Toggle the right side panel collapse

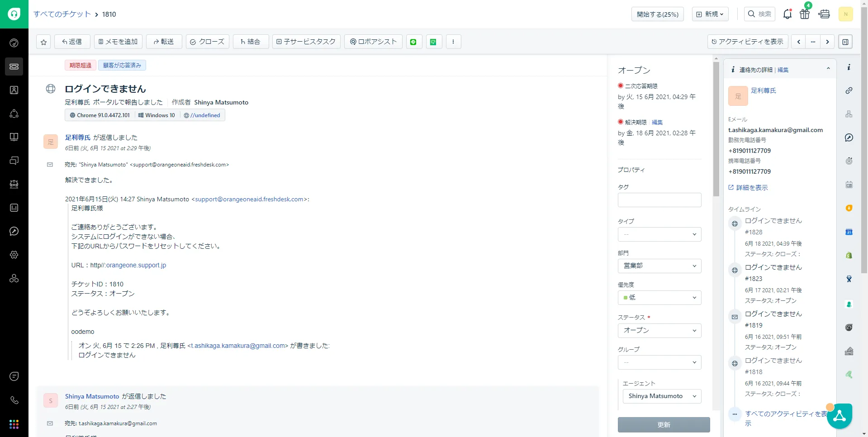(845, 42)
